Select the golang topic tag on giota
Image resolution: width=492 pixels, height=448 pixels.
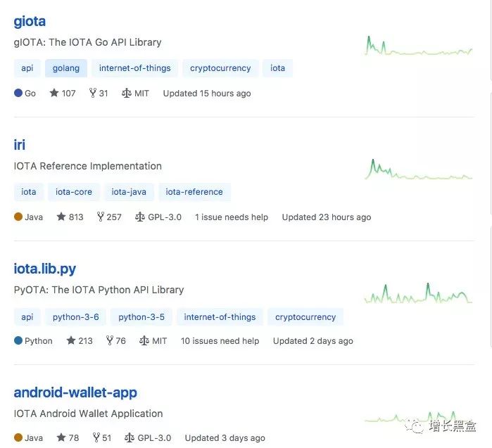coord(66,68)
